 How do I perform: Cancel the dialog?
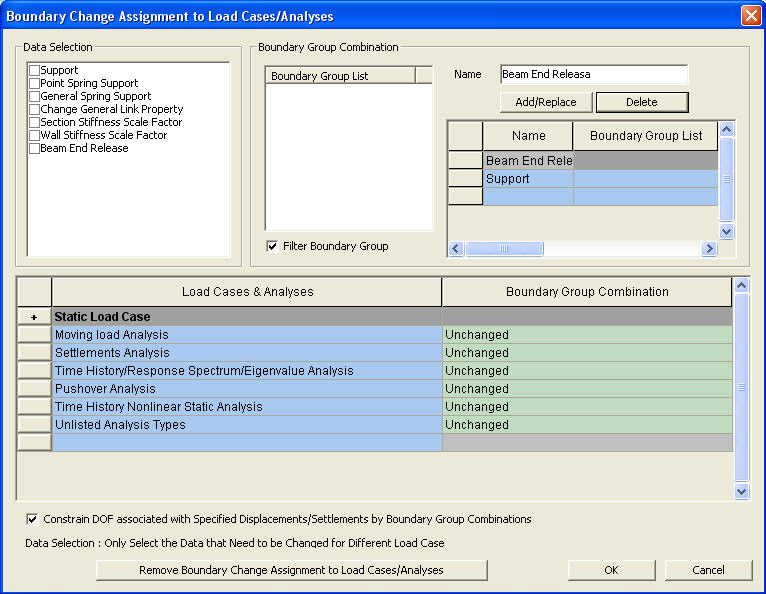pyautogui.click(x=708, y=570)
